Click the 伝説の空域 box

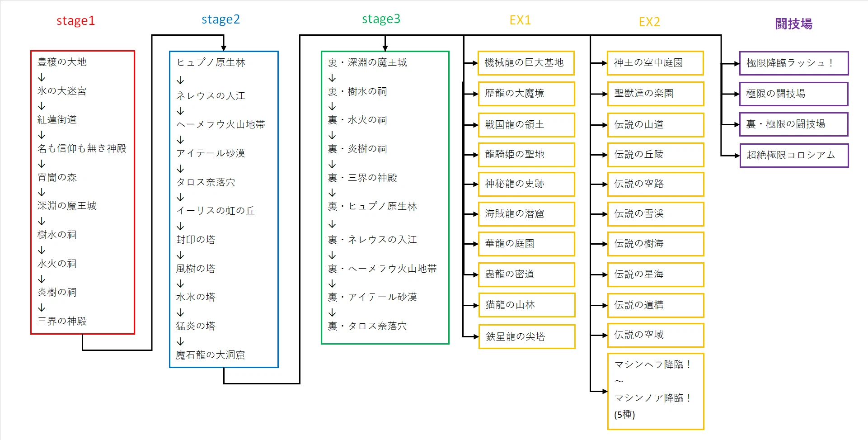click(x=656, y=335)
